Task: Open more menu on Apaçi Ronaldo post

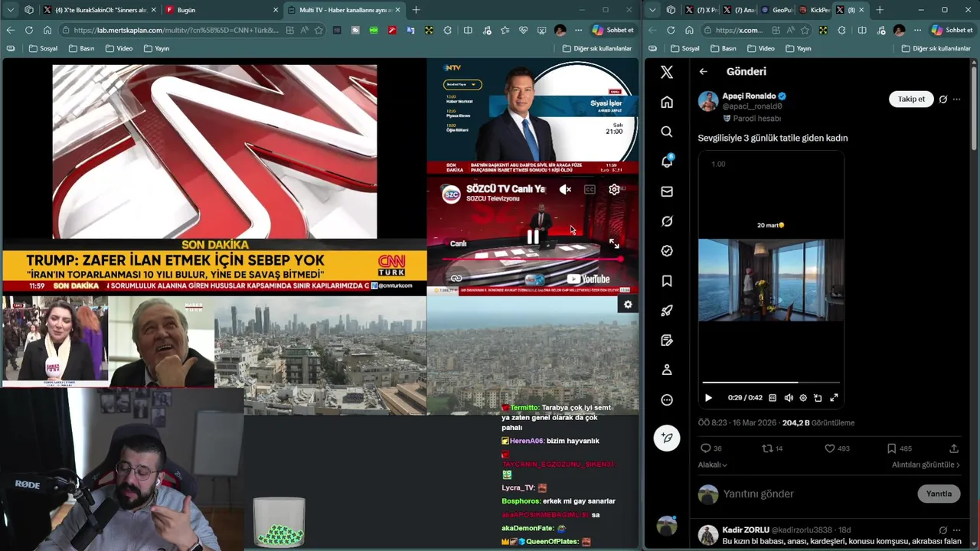Action: pos(956,99)
